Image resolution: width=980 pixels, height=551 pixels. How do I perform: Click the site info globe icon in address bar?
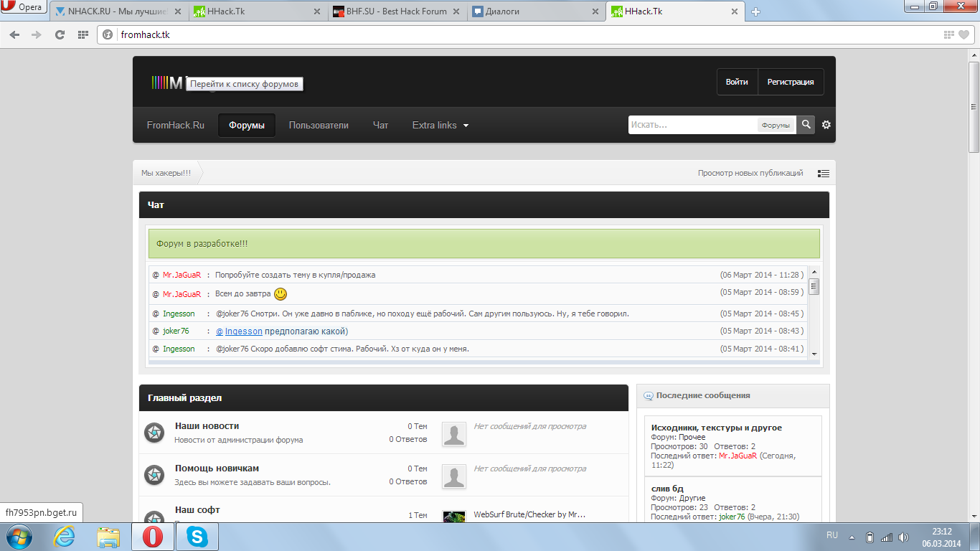[108, 34]
